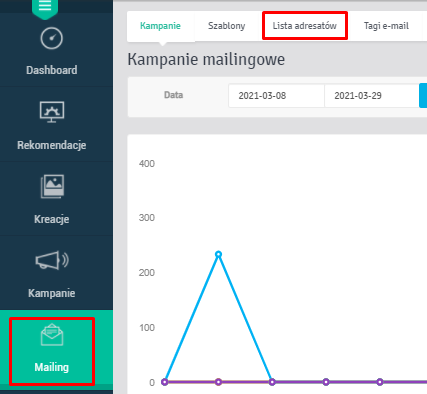Click the start date field 2021-03-08
Viewport: 427px width, 394px height.
(276, 96)
